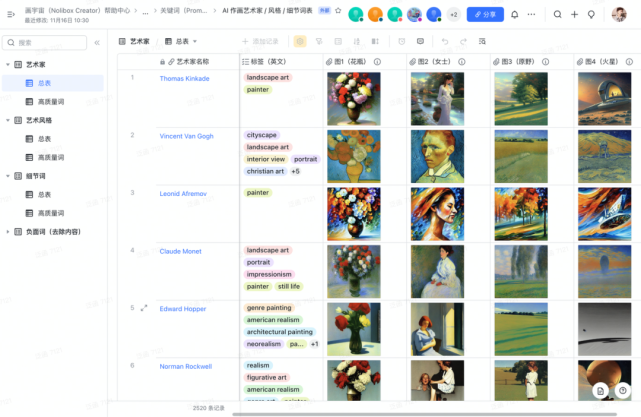Click the 标签（英文）column header
The height and width of the screenshot is (417, 641).
281,62
